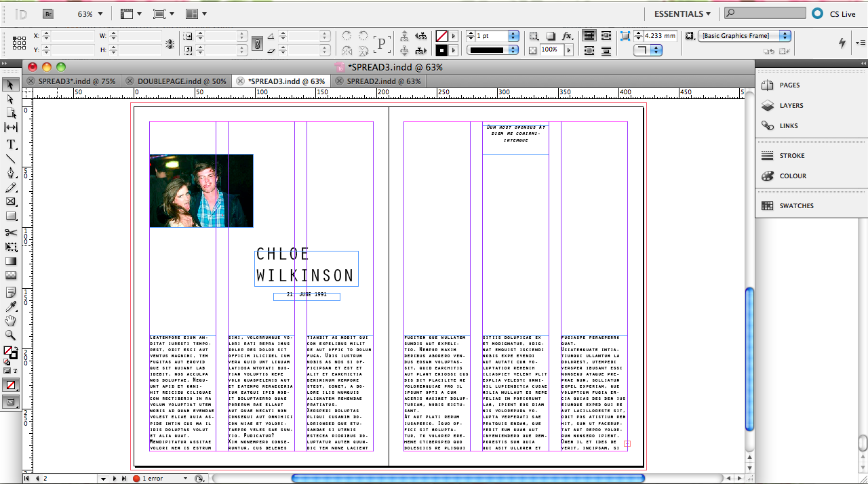Launch Adobe Bridge from the application bar

click(x=47, y=13)
